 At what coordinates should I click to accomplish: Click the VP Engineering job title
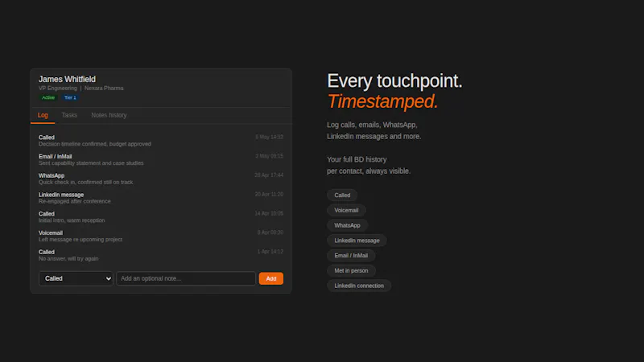tap(58, 88)
